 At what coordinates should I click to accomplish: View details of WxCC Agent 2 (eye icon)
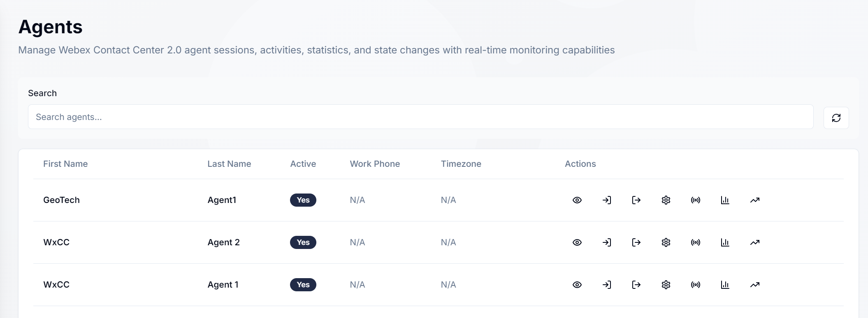[577, 242]
